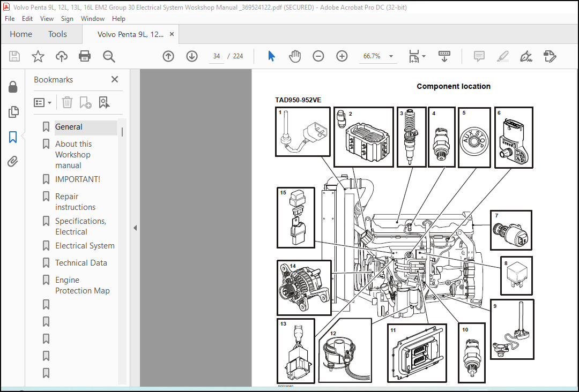Open the zoom level dropdown
The width and height of the screenshot is (579, 392).
pyautogui.click(x=391, y=56)
